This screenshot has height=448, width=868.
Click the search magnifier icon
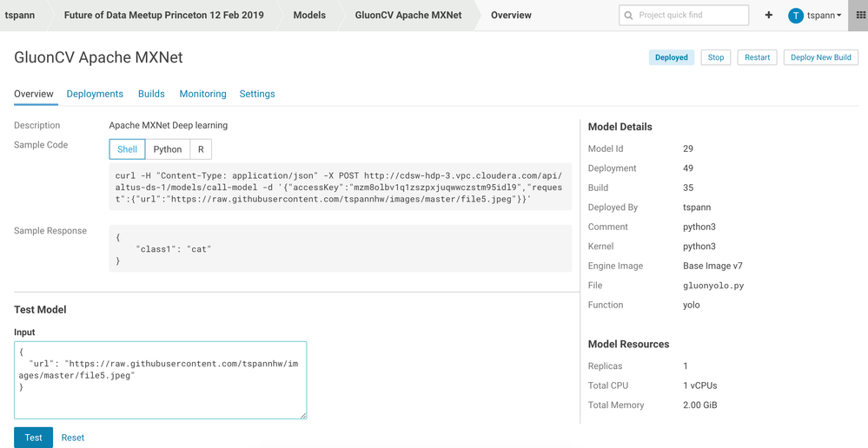point(628,16)
